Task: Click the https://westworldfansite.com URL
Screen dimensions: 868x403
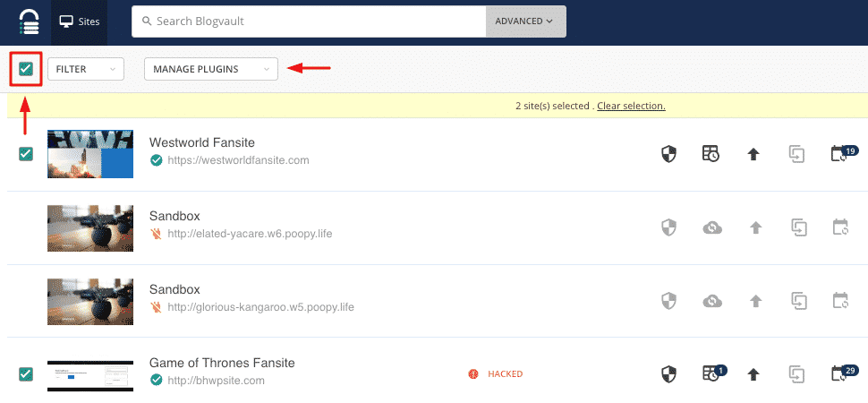Action: pyautogui.click(x=238, y=160)
